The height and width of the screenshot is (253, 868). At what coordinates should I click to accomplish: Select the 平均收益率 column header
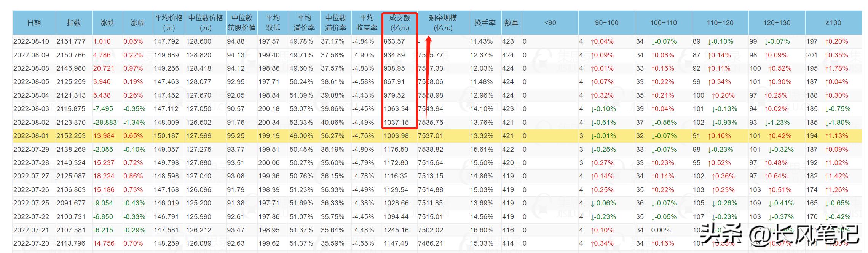[x=367, y=23]
